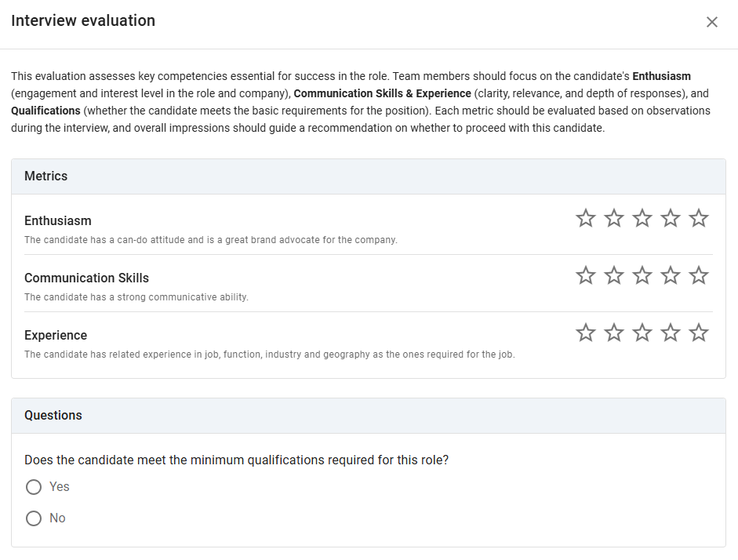Rate Enthusiasm two stars
Viewport: 738px width, 560px height.
[x=613, y=218]
